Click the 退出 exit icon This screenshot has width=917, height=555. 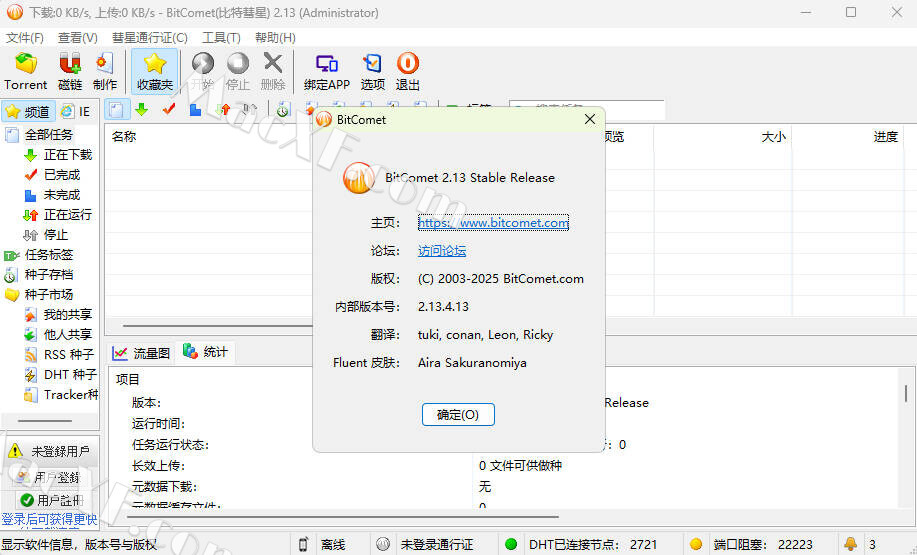coord(408,71)
